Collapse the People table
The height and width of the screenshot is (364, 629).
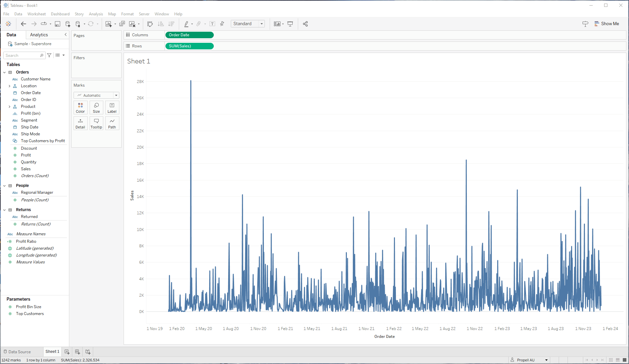point(5,186)
